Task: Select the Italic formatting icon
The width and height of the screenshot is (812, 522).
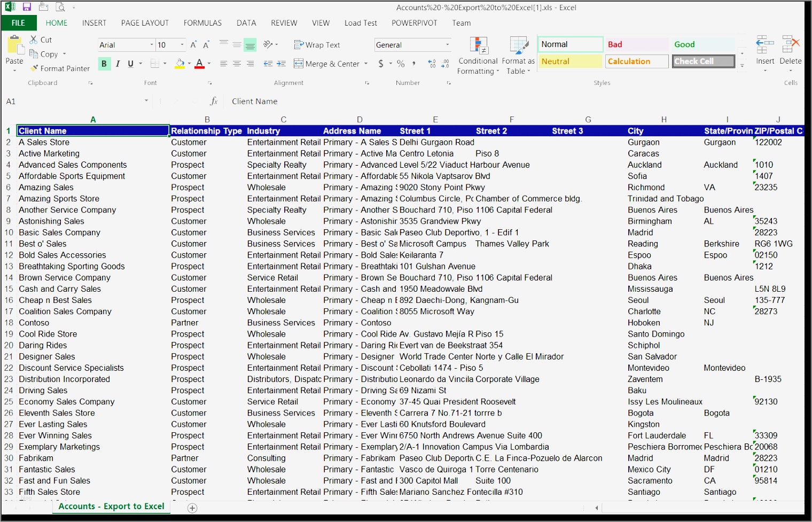Action: click(118, 64)
